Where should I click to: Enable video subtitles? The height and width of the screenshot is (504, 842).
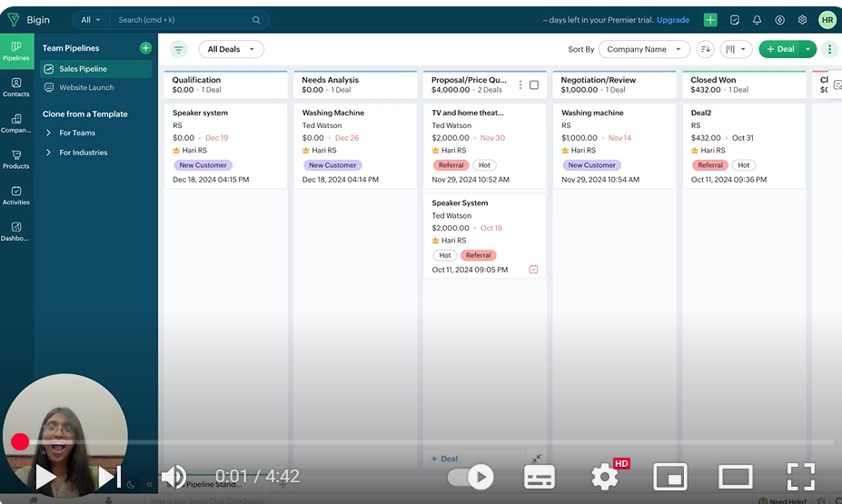coord(540,477)
